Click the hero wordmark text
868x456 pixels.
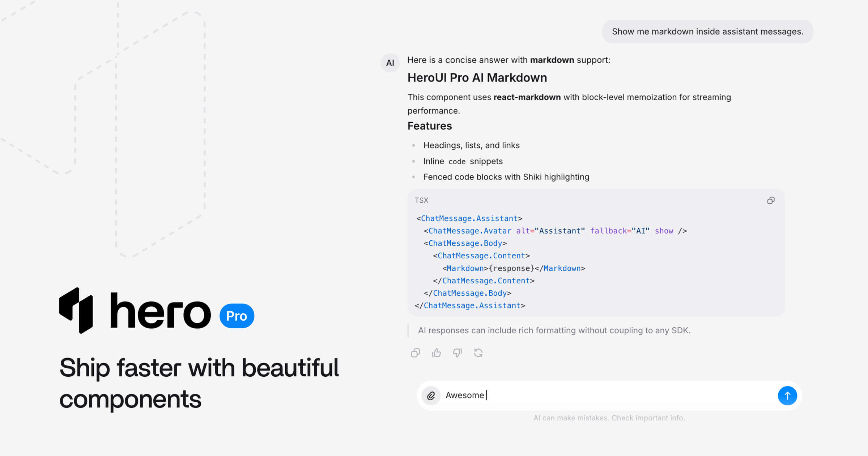pos(160,311)
